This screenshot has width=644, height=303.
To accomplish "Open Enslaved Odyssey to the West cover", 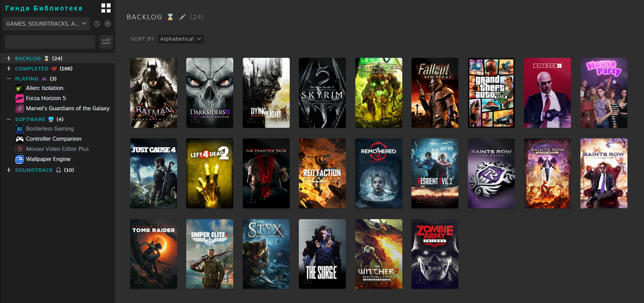I will point(379,93).
